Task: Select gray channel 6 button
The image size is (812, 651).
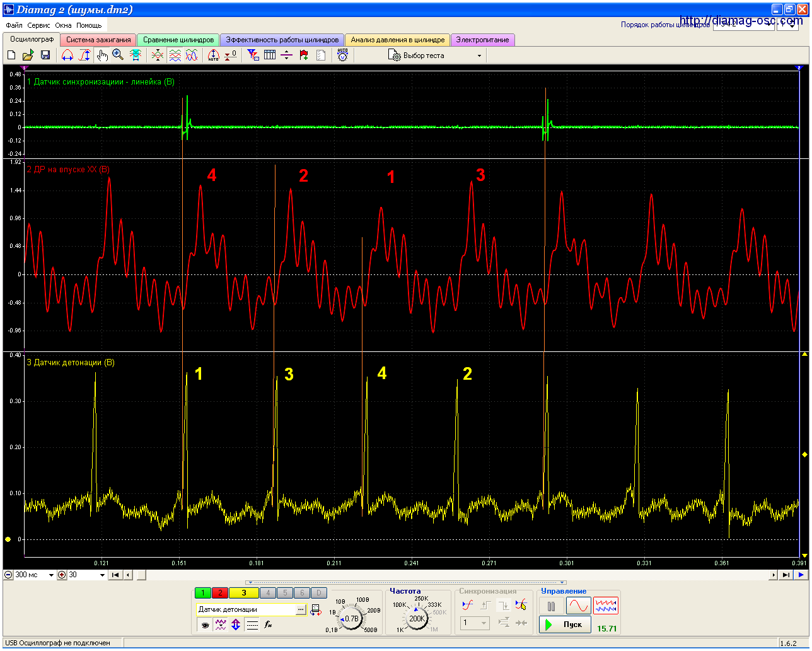Action: coord(302,593)
